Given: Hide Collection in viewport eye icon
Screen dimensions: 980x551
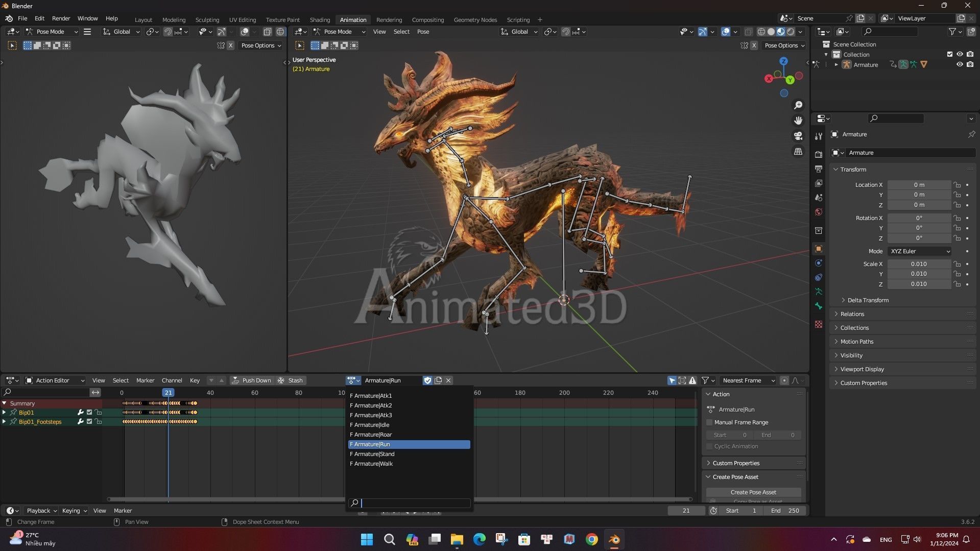Looking at the screenshot, I should click(960, 54).
